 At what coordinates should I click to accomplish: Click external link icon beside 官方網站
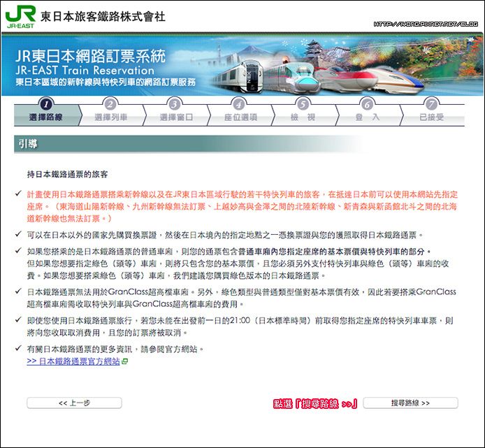(x=124, y=361)
